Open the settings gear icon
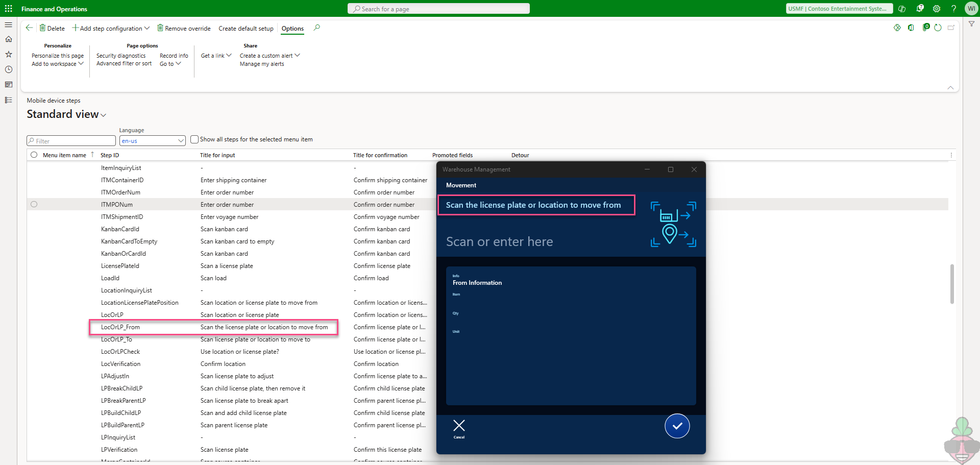980x465 pixels. [x=937, y=9]
